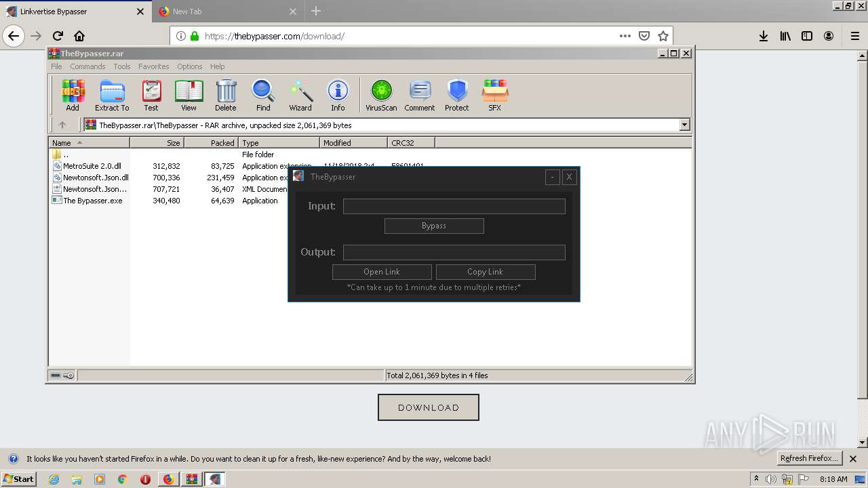The width and height of the screenshot is (868, 488).
Task: Launch the WinRAR Wizard
Action: click(300, 95)
